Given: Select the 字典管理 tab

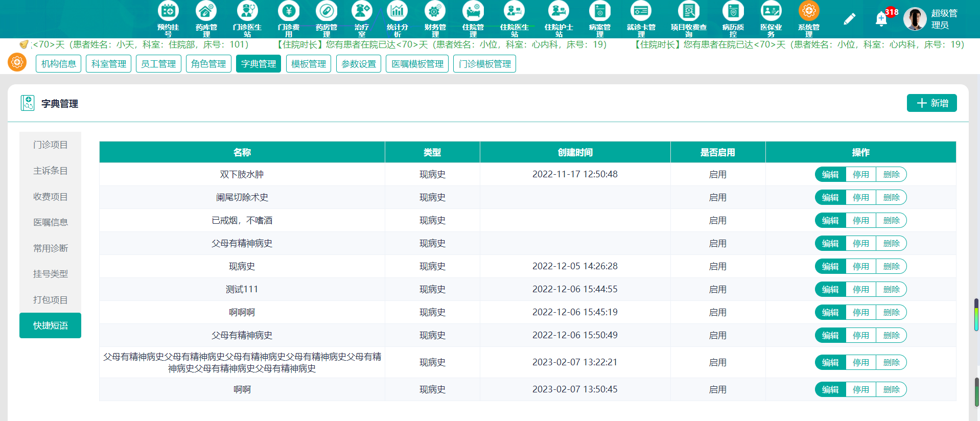Looking at the screenshot, I should click(x=259, y=64).
